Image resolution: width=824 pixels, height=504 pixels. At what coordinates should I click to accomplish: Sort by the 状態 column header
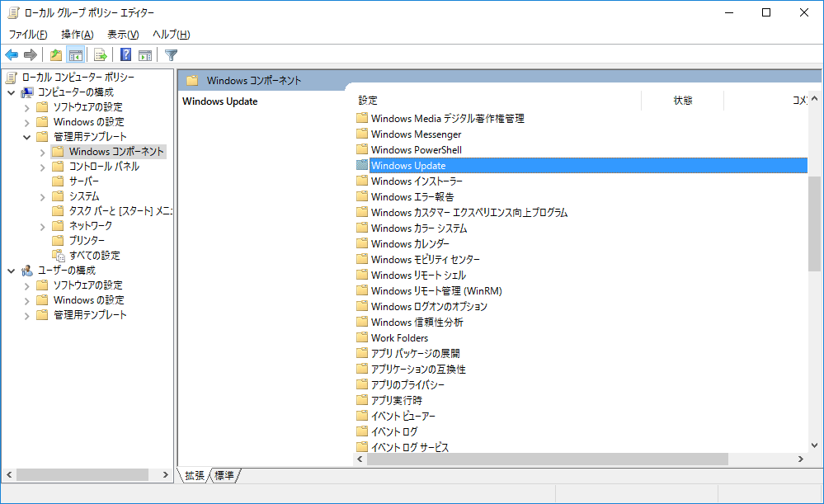coord(683,101)
